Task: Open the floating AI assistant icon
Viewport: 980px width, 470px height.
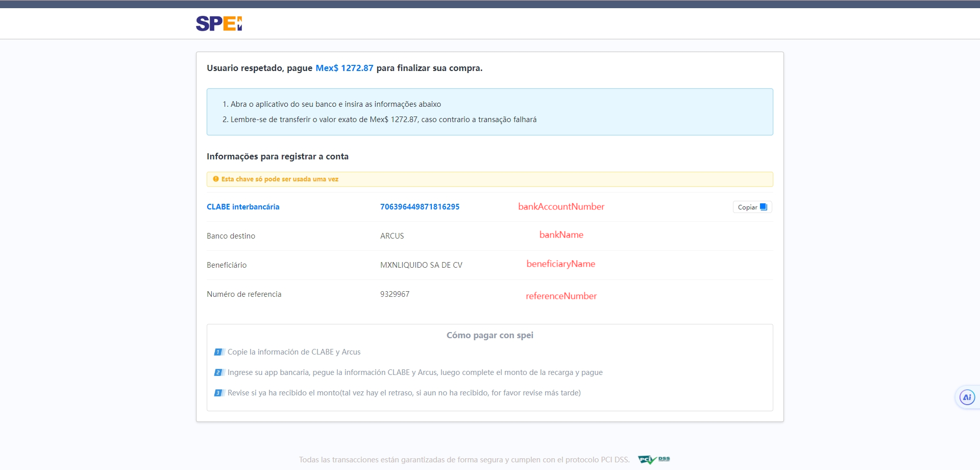Action: (x=967, y=397)
